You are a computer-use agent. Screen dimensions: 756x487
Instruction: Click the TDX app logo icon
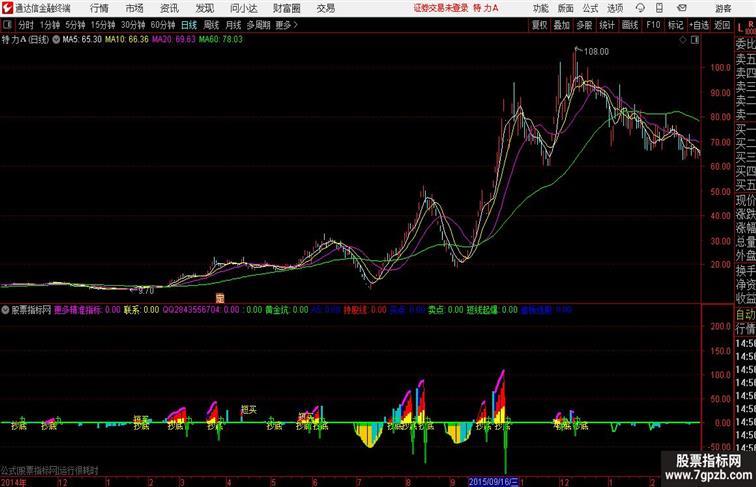pyautogui.click(x=7, y=8)
